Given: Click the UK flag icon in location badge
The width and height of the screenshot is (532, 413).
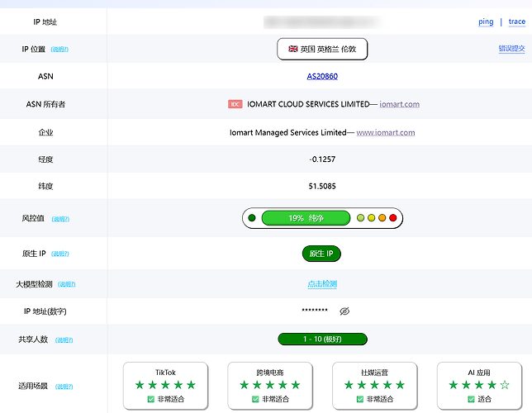Looking at the screenshot, I should coord(292,49).
